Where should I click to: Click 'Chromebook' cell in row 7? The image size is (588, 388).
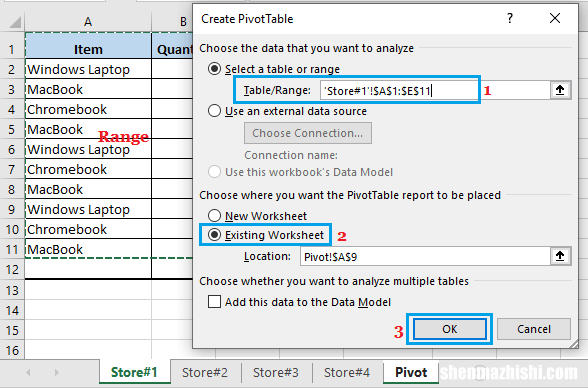coord(88,169)
